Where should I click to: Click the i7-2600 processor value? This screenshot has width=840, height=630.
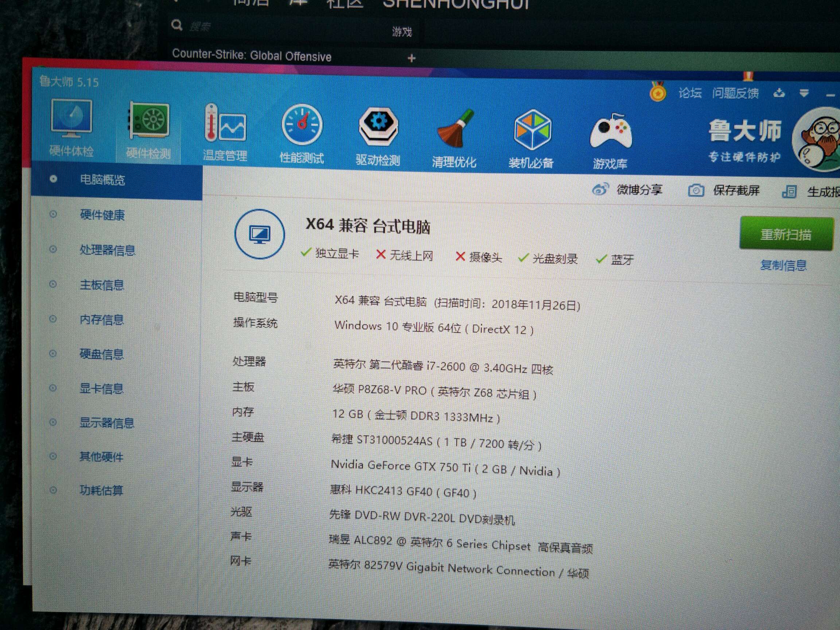pos(443,366)
